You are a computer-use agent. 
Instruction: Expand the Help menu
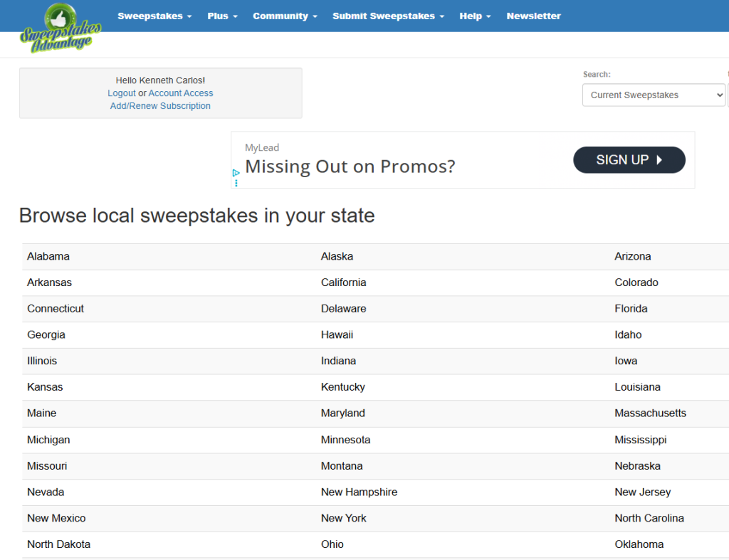[x=474, y=16]
